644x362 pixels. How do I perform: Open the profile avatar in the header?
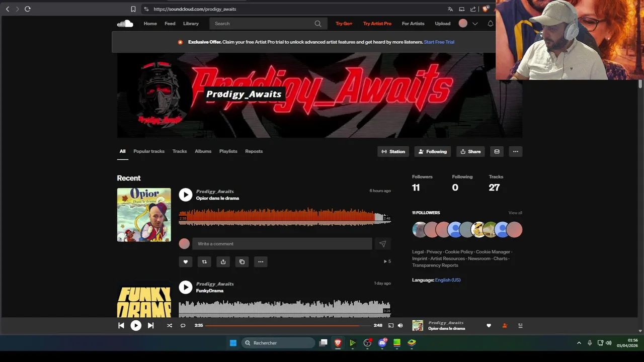pyautogui.click(x=463, y=23)
